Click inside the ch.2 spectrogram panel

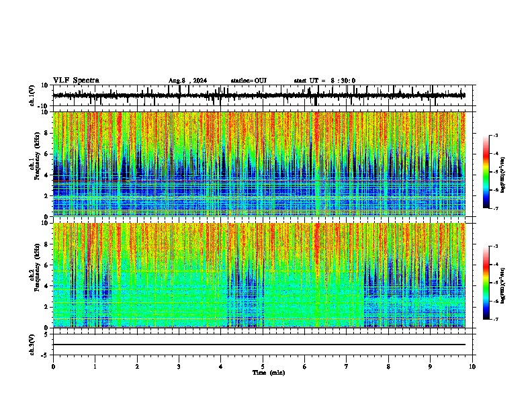click(x=259, y=275)
